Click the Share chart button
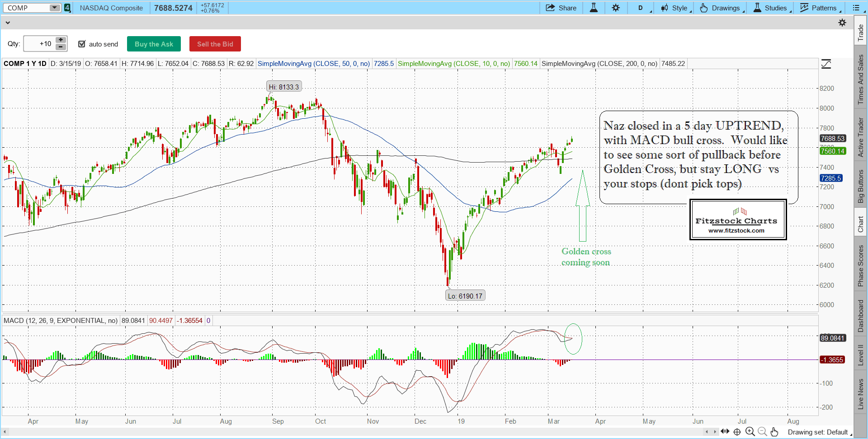 pos(561,8)
